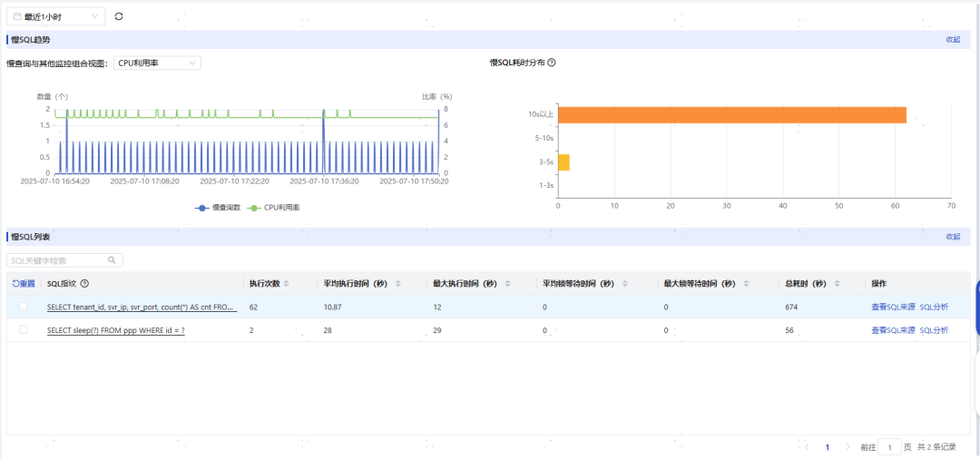The width and height of the screenshot is (980, 459).
Task: Click the page number jump input
Action: [x=889, y=447]
